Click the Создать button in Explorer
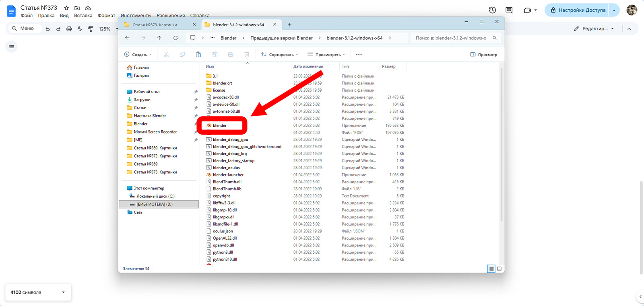Screen dimensions: 644x306 [138, 55]
